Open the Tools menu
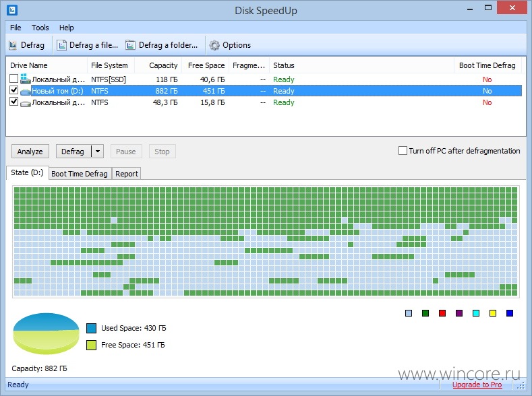532x396 pixels. point(40,28)
